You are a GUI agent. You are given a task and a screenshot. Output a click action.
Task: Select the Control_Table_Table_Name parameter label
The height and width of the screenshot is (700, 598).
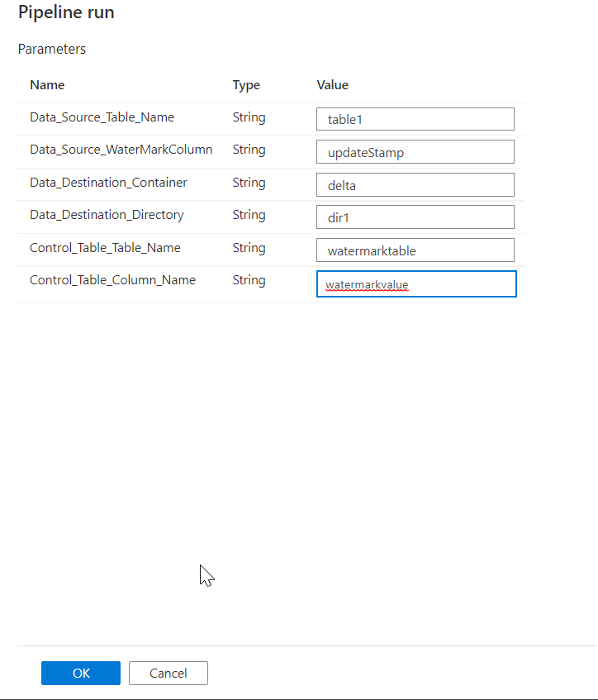point(105,248)
